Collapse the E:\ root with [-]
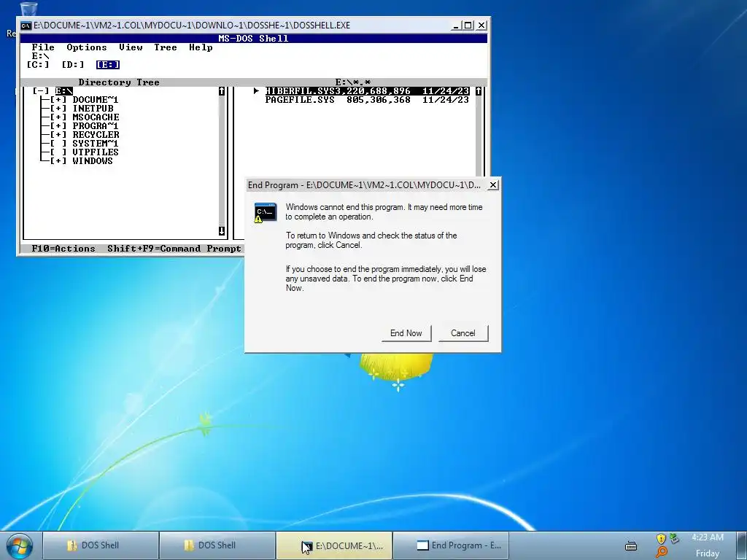747x560 pixels. (x=41, y=91)
